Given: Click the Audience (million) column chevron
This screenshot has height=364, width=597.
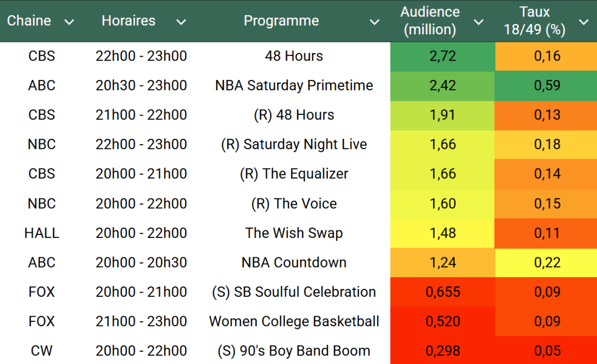Looking at the screenshot, I should pos(479,22).
